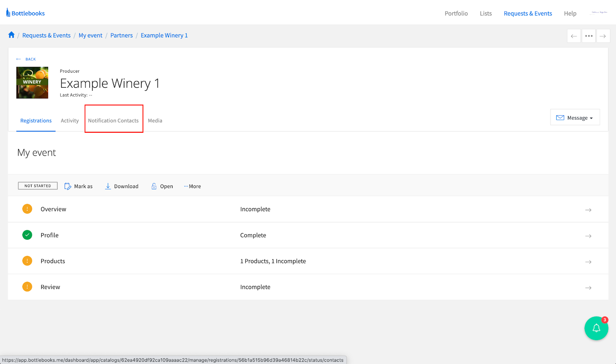The image size is (616, 364).
Task: Click the Open unlock icon
Action: click(x=154, y=186)
